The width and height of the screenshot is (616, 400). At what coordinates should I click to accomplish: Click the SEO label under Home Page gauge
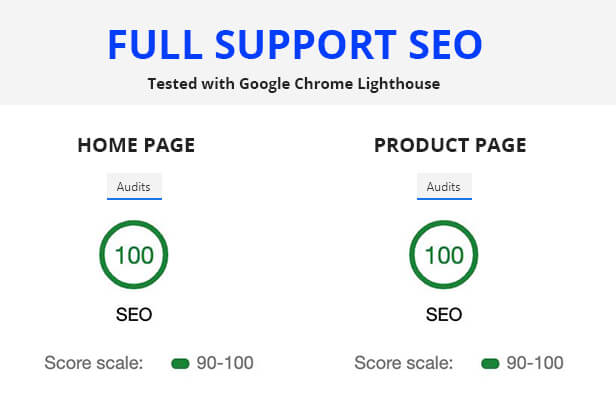pos(134,314)
